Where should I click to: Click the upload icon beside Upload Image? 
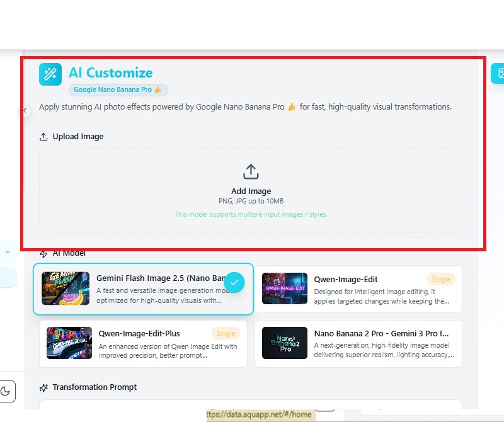[x=43, y=137]
